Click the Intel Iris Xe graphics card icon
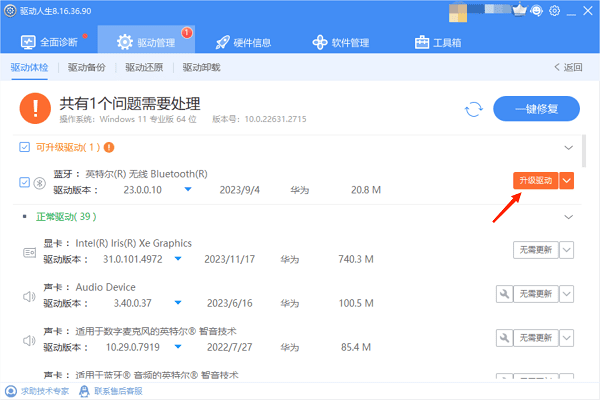 pyautogui.click(x=30, y=252)
